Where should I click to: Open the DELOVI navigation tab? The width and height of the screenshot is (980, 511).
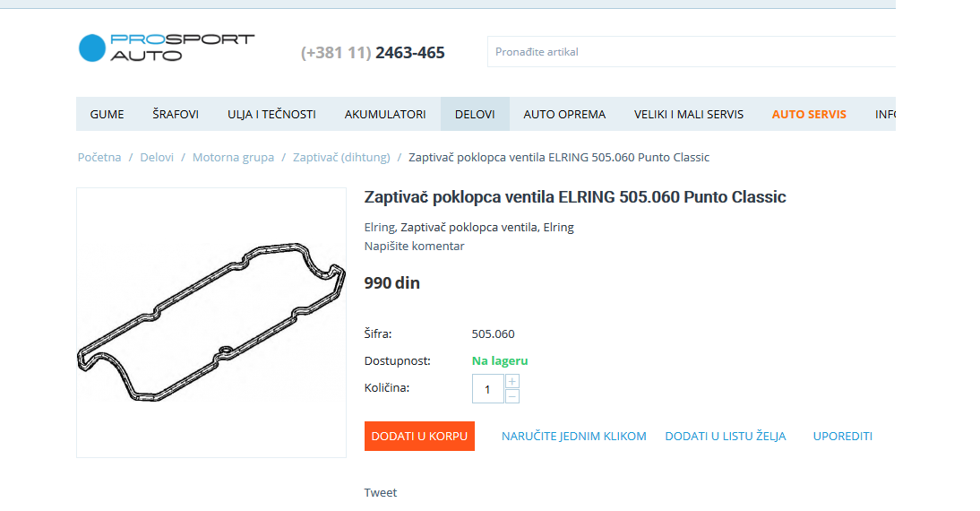475,115
